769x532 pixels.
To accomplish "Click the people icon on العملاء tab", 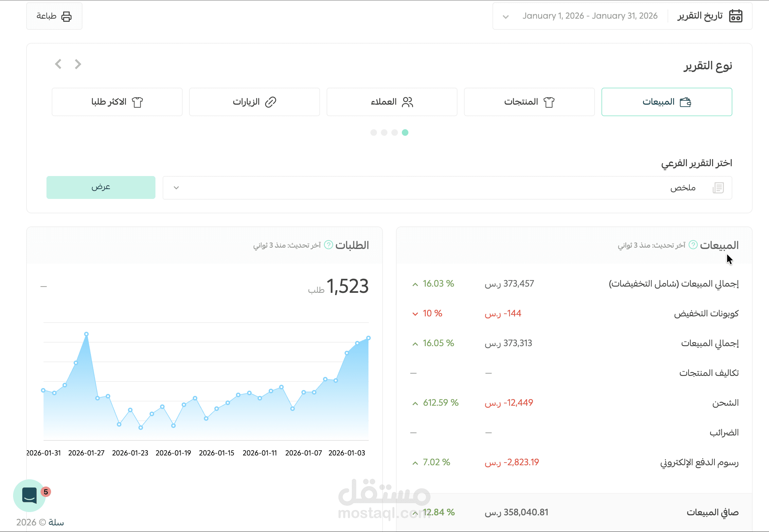I will (x=407, y=102).
